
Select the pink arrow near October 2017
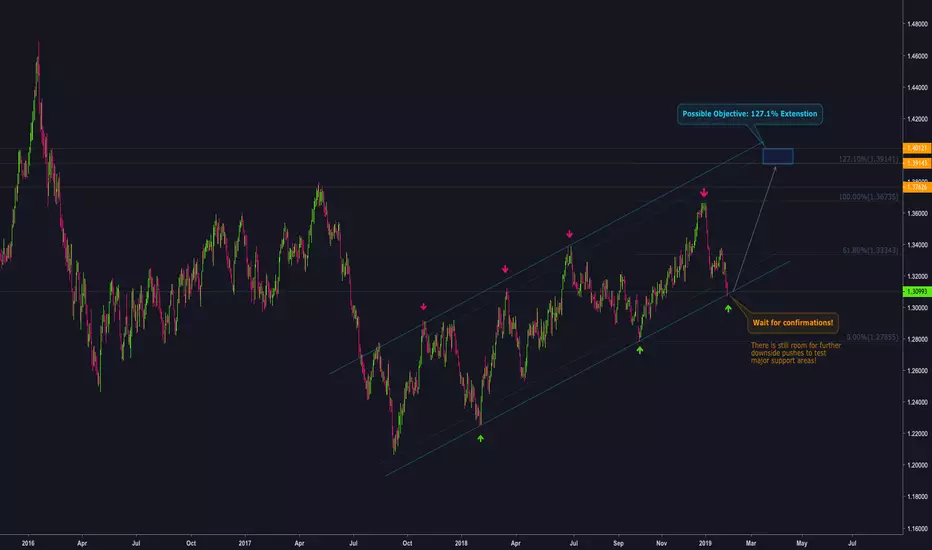pos(423,307)
